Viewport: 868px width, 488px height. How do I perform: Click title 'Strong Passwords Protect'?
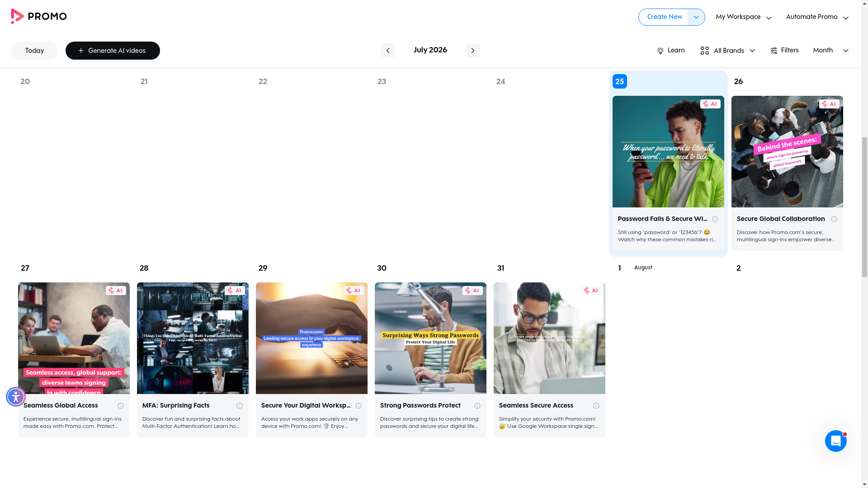click(x=420, y=406)
